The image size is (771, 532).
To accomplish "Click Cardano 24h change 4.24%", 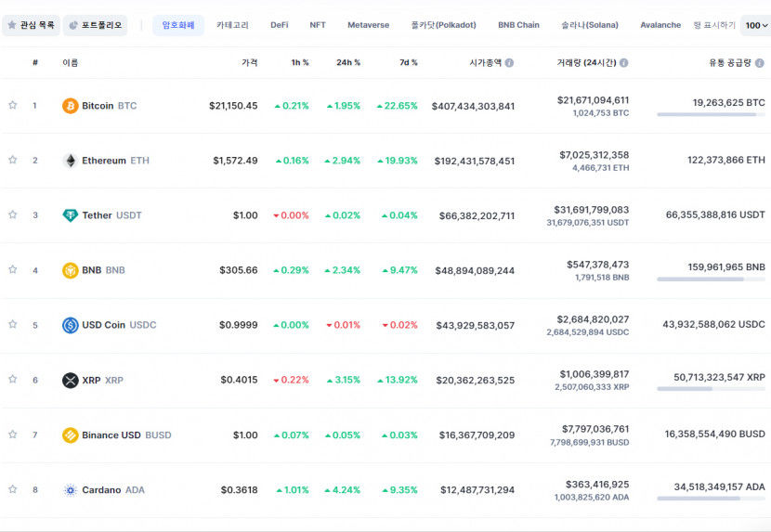I will pos(342,490).
